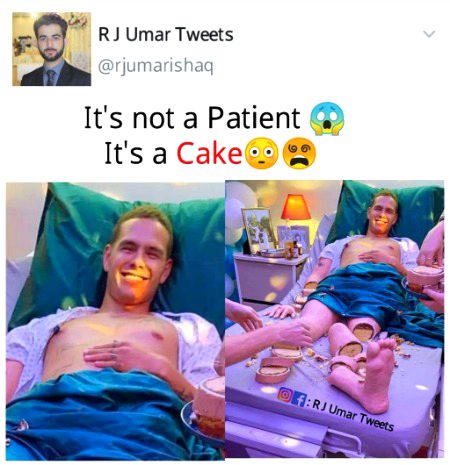The height and width of the screenshot is (465, 450).
Task: Click the "It's a" text before Cake
Action: (135, 153)
